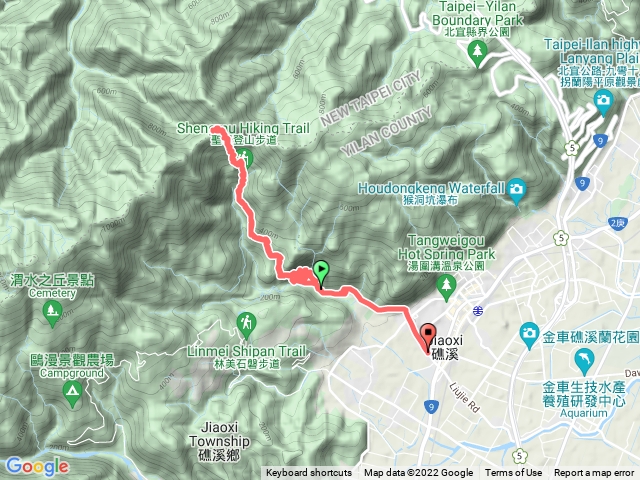The image size is (640, 480).
Task: Click Tangweigou Hot Spring Park tree icon
Action: point(446,287)
